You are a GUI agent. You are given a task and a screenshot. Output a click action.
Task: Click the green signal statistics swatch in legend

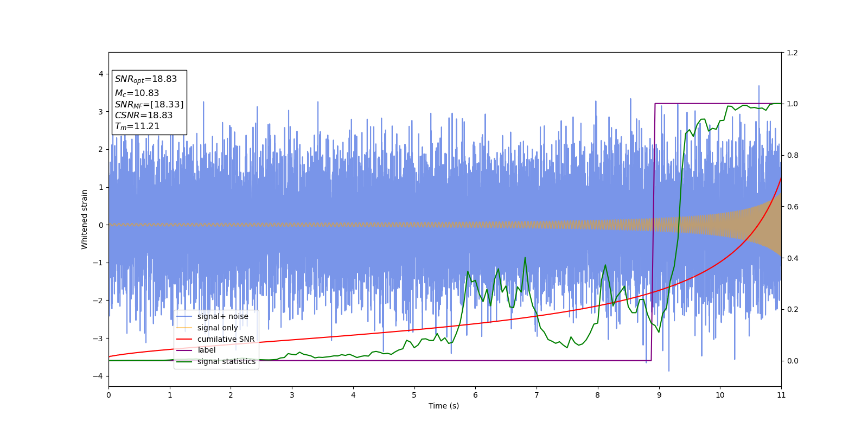coord(184,361)
